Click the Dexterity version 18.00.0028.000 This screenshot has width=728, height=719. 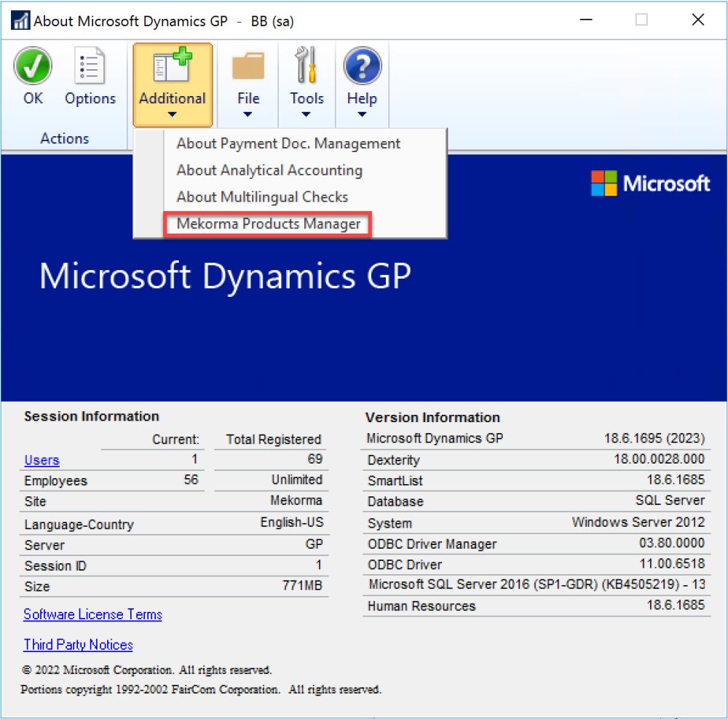coord(660,458)
